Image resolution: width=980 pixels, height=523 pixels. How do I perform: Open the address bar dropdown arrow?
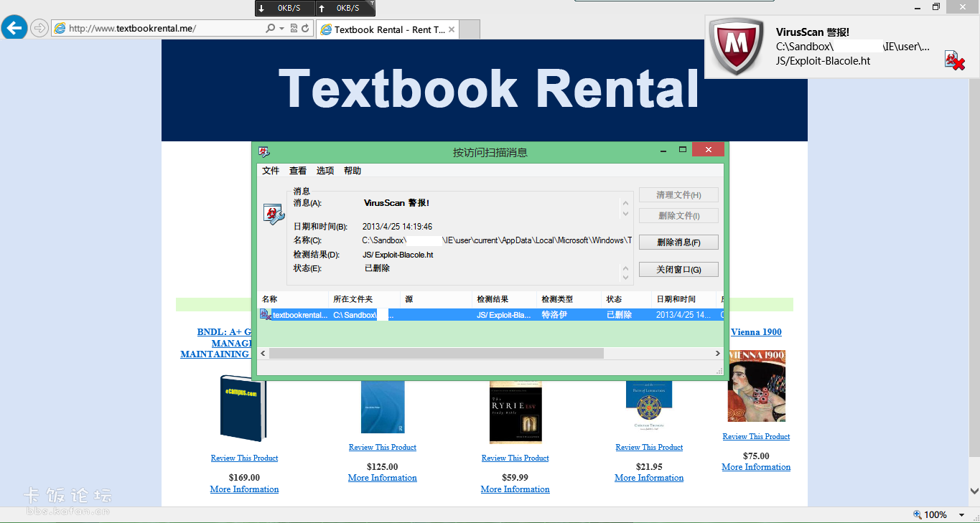[282, 29]
